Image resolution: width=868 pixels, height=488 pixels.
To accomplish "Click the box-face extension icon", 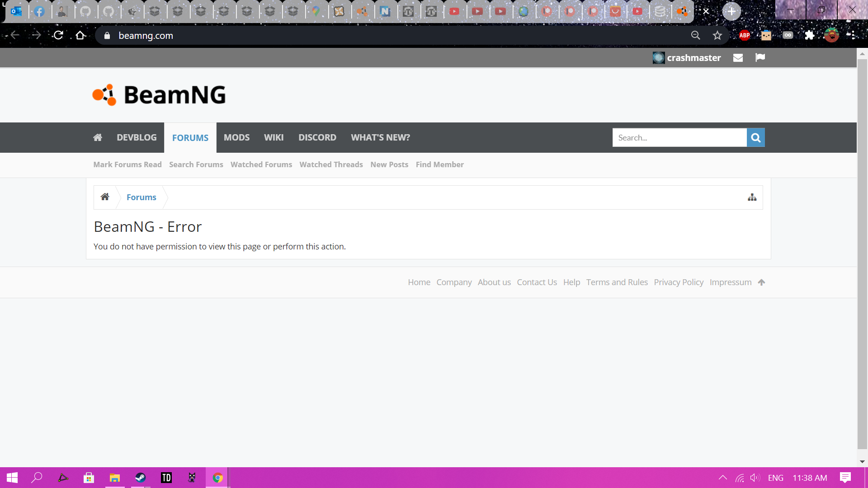I will point(766,35).
